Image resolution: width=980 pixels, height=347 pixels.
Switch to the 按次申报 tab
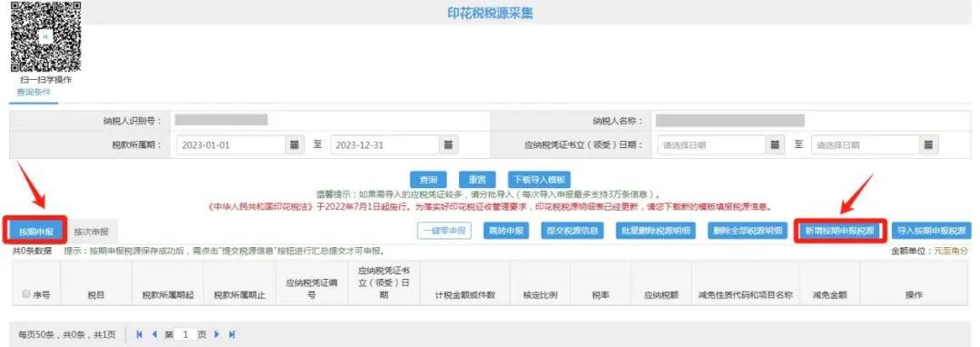click(x=92, y=232)
